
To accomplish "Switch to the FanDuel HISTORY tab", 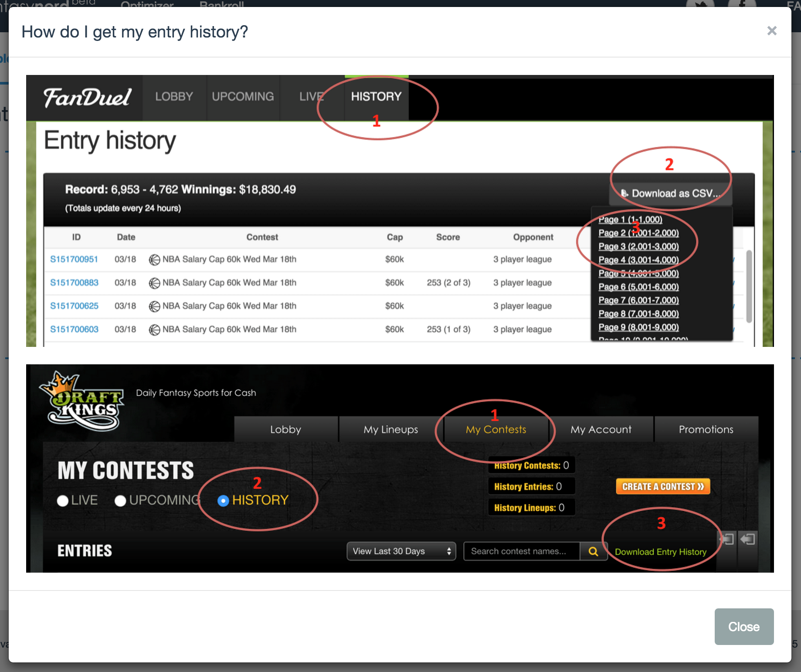I will click(x=376, y=97).
